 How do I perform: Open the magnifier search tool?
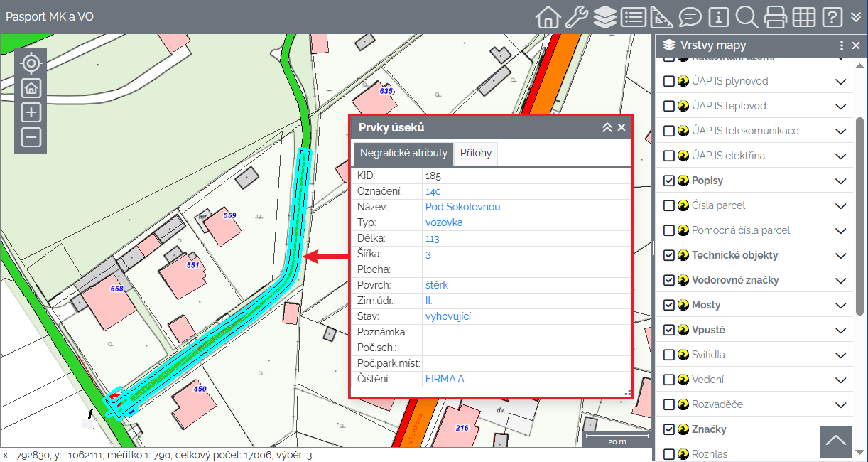coord(747,16)
